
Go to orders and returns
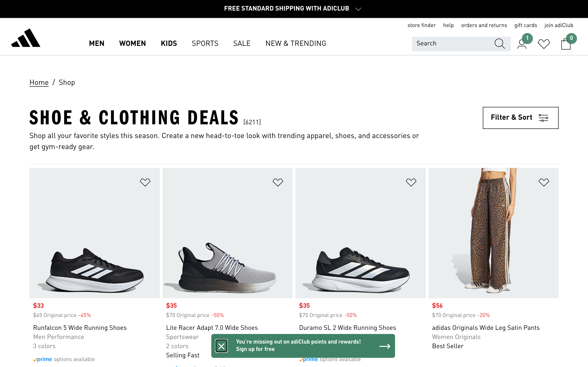point(484,25)
